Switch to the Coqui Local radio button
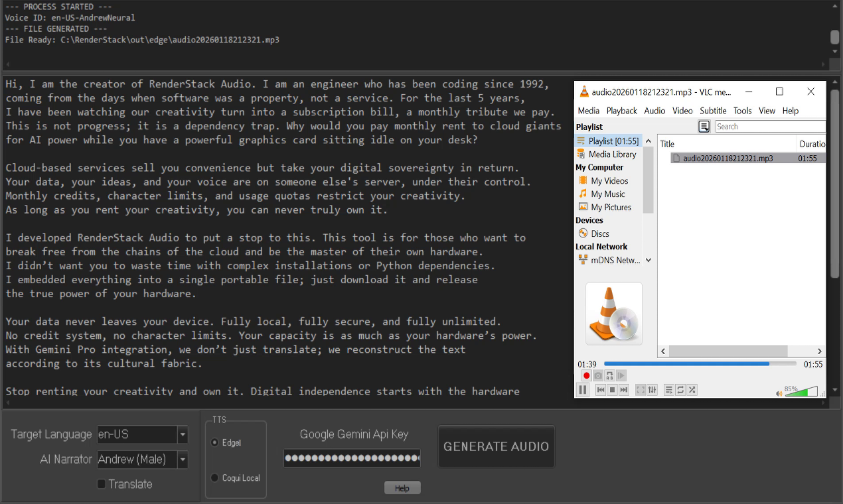843x504 pixels. (x=214, y=477)
